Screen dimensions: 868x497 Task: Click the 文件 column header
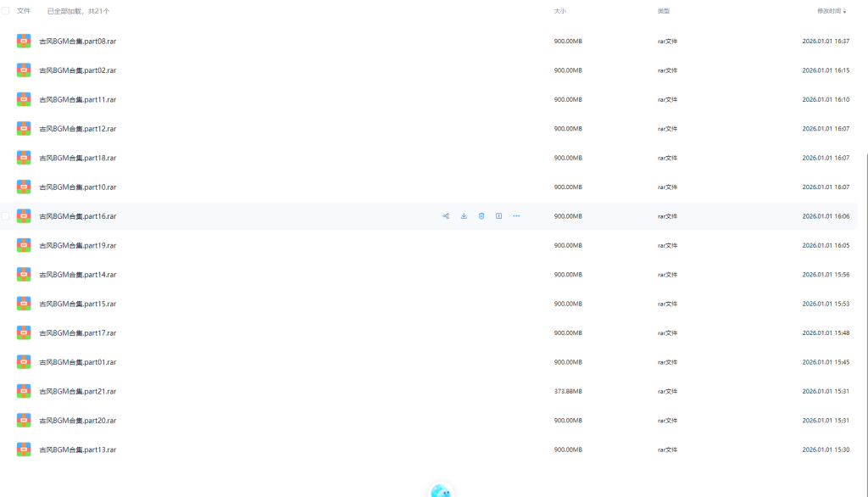point(24,11)
